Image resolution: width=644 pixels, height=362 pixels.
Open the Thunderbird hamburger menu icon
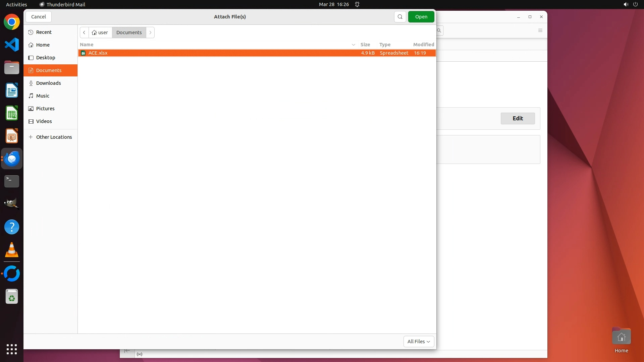[x=540, y=31]
